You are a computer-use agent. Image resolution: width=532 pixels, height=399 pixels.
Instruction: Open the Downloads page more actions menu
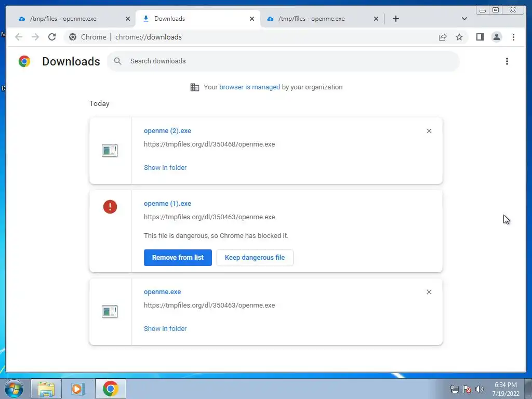pyautogui.click(x=507, y=61)
